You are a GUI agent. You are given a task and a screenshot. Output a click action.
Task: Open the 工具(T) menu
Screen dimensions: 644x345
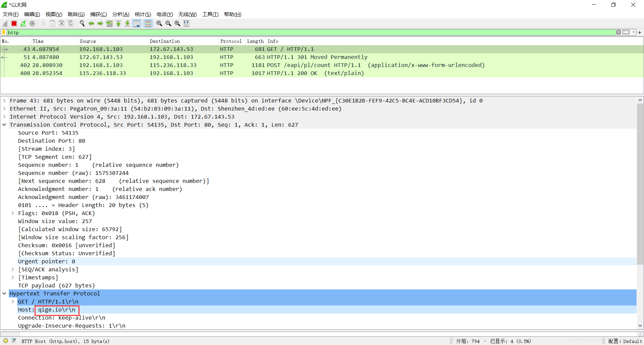coord(210,14)
